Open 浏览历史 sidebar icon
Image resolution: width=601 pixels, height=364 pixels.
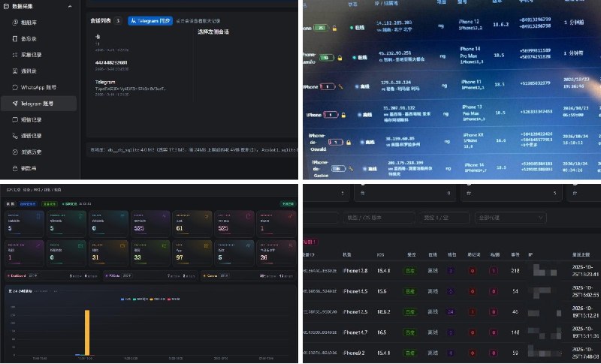(x=15, y=152)
